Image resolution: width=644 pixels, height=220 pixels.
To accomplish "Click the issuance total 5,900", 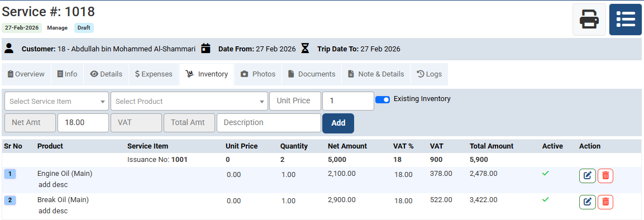I will point(479,160).
